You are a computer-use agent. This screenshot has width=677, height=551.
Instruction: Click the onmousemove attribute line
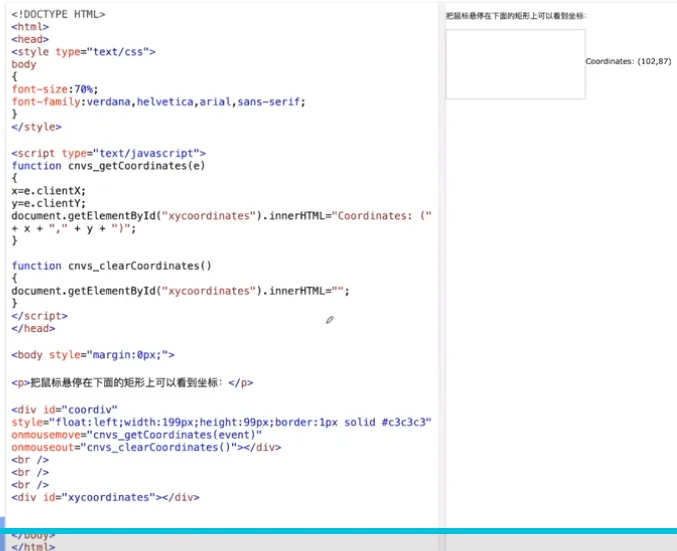point(136,435)
